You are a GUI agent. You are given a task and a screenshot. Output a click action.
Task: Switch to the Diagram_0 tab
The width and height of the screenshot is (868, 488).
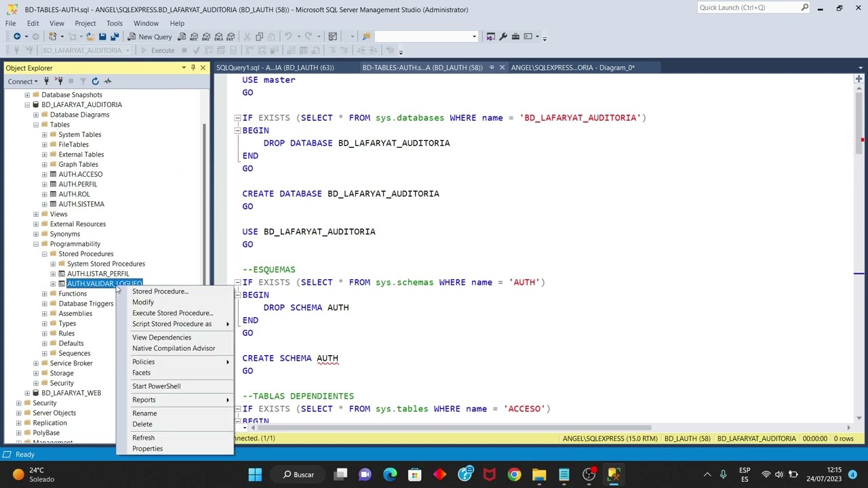coord(572,68)
